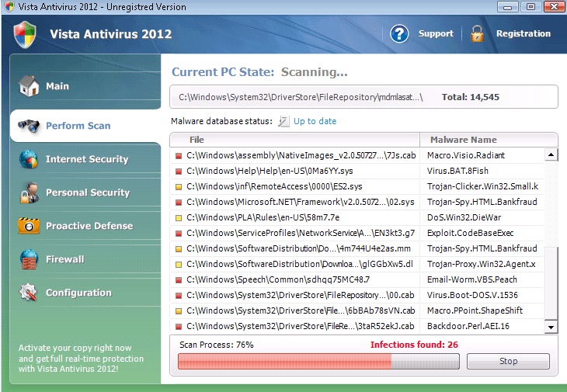Click the scan progress bar
Viewport: 567px width, 392px height.
tap(318, 361)
